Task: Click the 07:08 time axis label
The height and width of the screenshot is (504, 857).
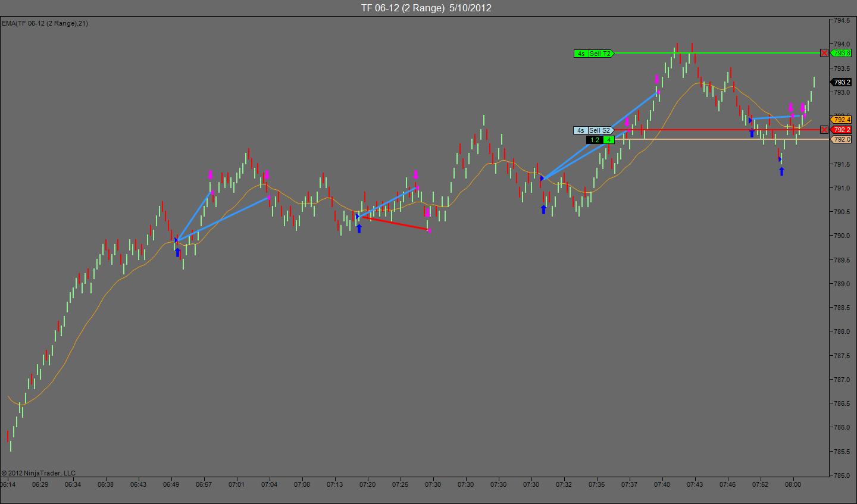Action: [x=302, y=484]
